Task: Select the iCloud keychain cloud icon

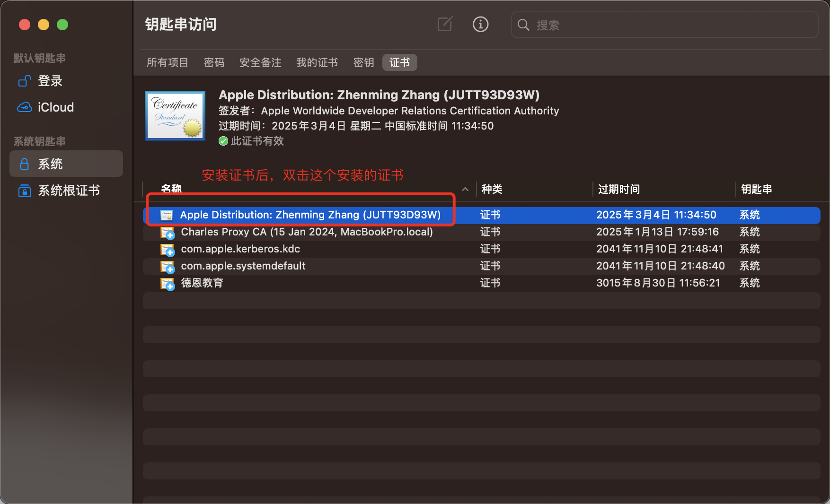Action: 25,107
